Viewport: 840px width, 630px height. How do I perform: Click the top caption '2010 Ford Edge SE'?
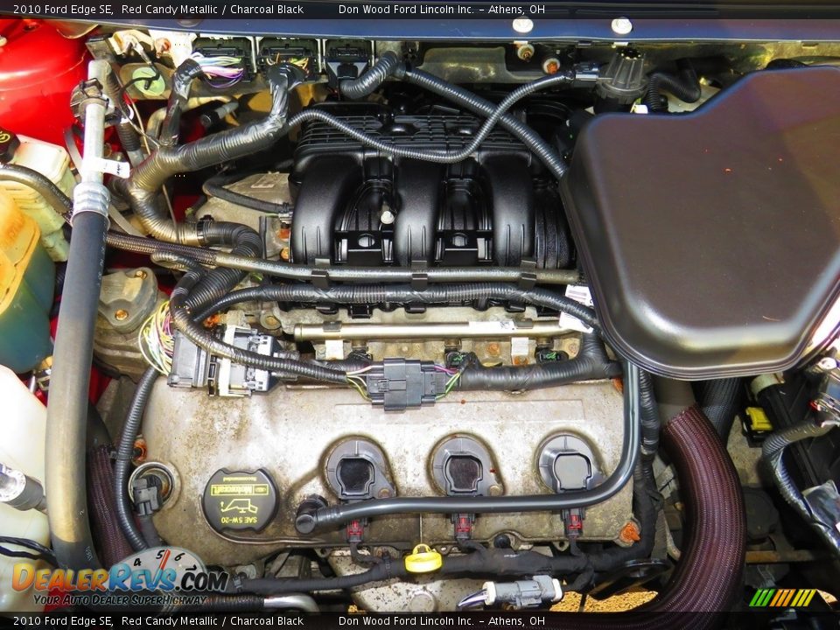pos(62,10)
